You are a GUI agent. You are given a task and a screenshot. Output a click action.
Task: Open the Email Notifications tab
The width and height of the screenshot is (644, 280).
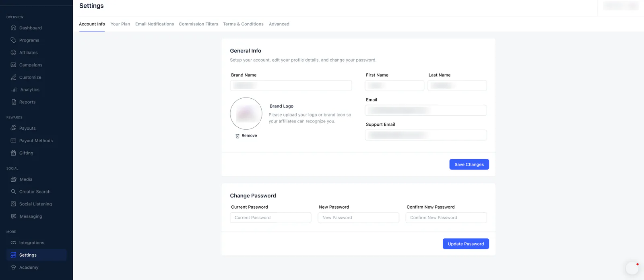pos(155,24)
